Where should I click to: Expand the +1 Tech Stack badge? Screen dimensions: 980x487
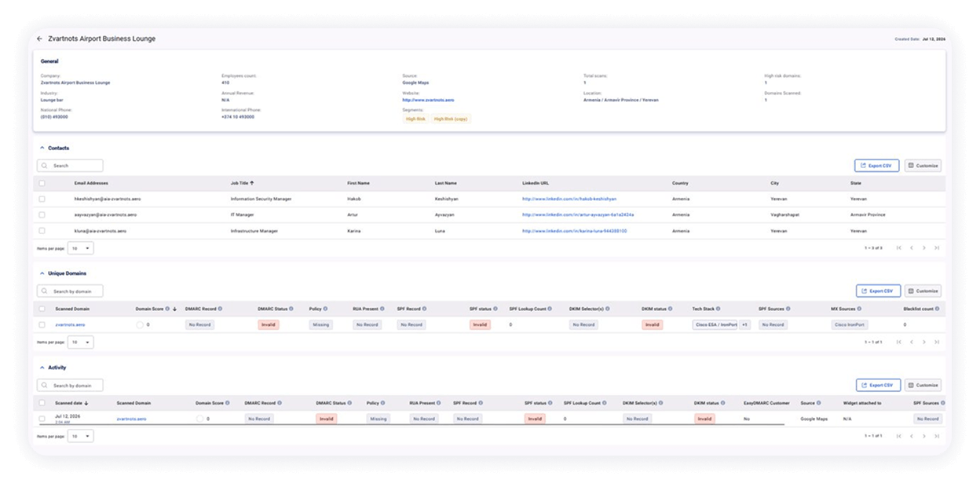[x=744, y=324]
